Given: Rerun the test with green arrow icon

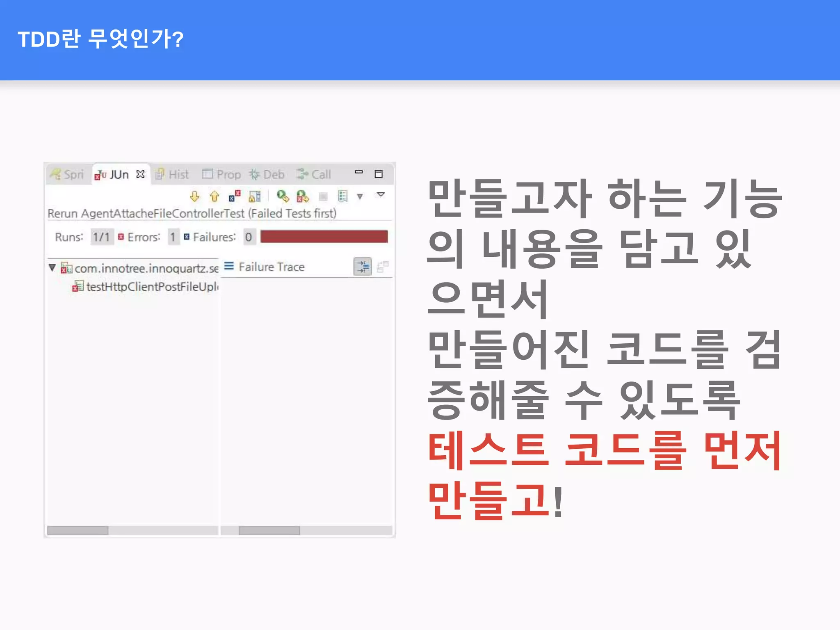Looking at the screenshot, I should pyautogui.click(x=283, y=196).
